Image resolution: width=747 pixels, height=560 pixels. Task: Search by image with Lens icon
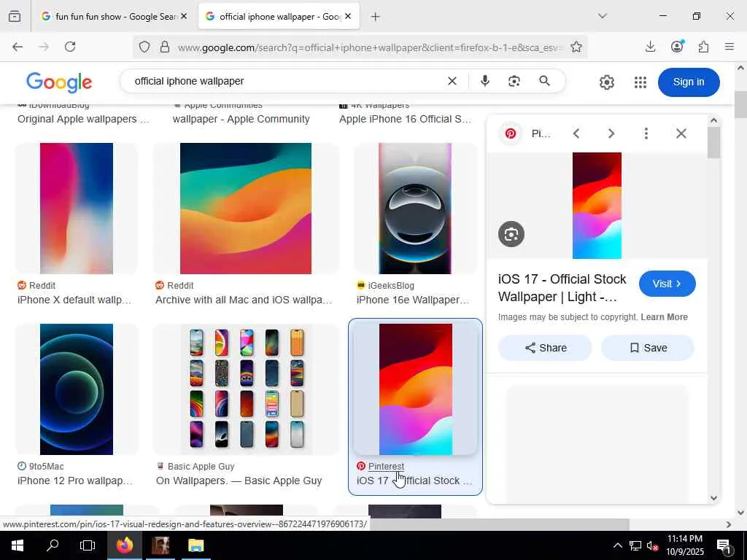pos(514,82)
